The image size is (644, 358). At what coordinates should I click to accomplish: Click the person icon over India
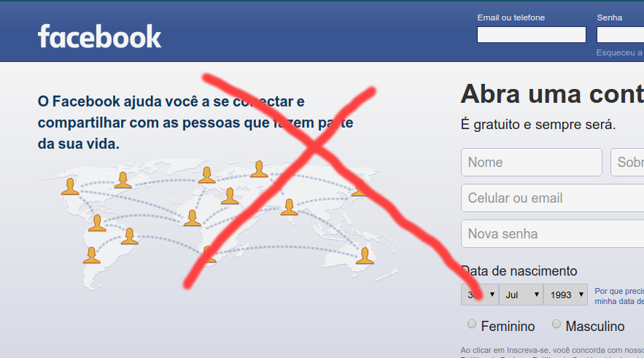(x=289, y=207)
